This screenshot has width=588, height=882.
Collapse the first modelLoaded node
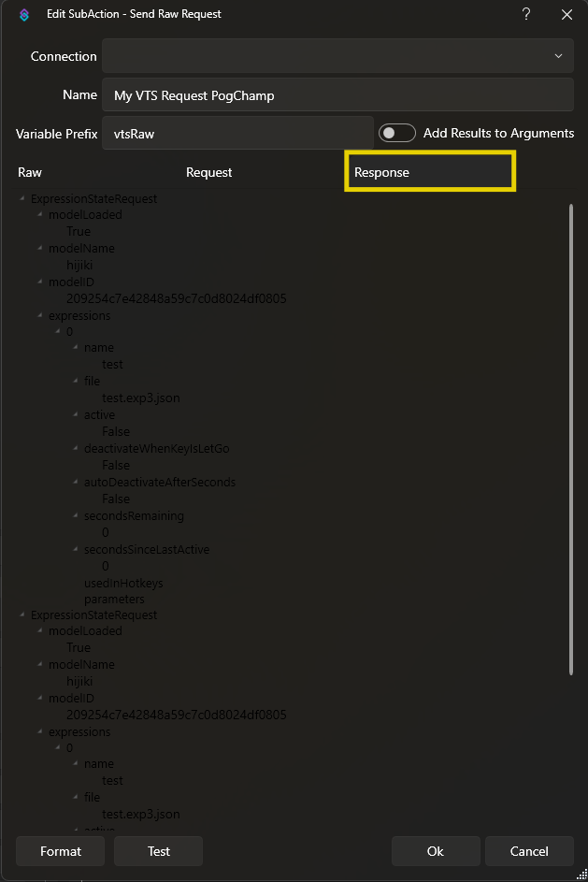[40, 215]
